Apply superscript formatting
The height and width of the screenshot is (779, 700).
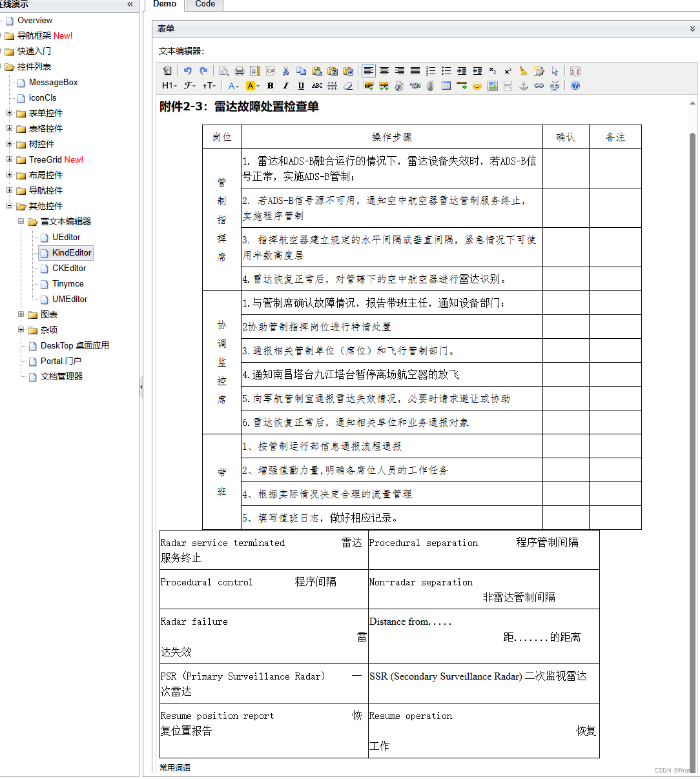click(508, 71)
